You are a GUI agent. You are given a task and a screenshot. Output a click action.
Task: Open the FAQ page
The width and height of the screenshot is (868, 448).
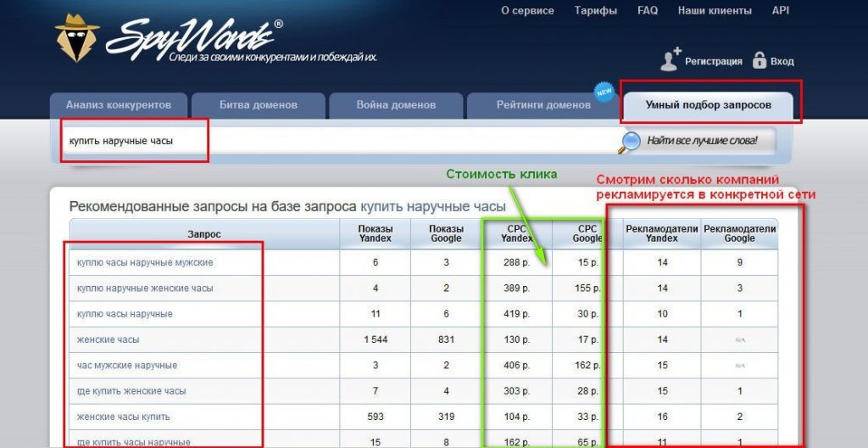coord(648,10)
